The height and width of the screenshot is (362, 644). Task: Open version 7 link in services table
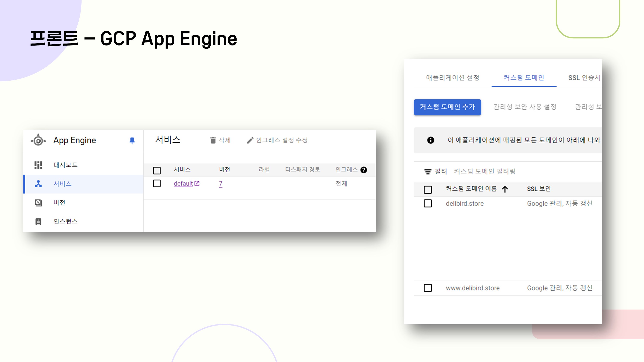tap(220, 184)
